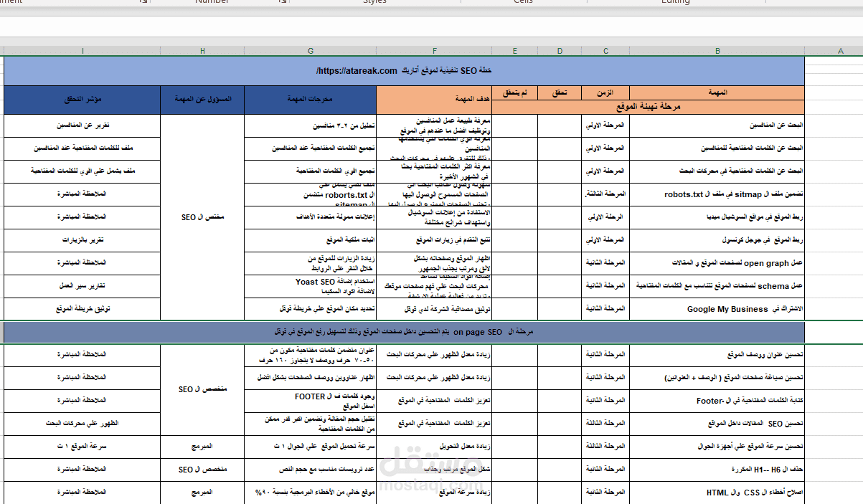Image resolution: width=863 pixels, height=504 pixels.
Task: Select column F header
Action: pyautogui.click(x=435, y=51)
